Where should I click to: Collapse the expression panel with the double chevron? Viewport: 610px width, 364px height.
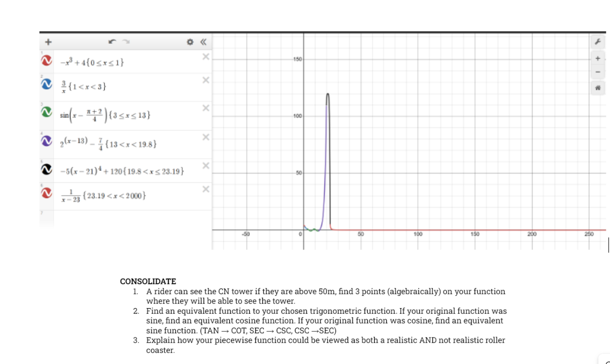(203, 42)
